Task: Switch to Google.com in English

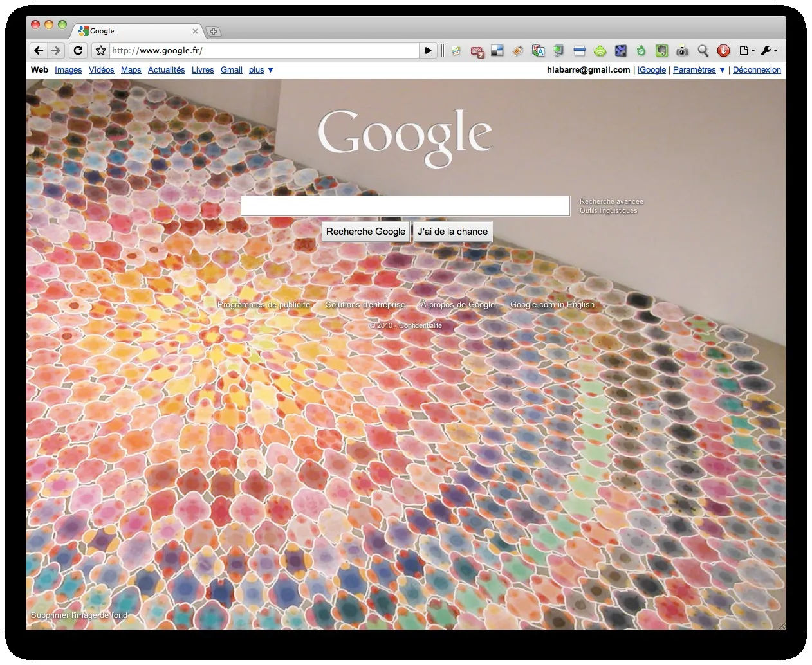Action: point(552,305)
